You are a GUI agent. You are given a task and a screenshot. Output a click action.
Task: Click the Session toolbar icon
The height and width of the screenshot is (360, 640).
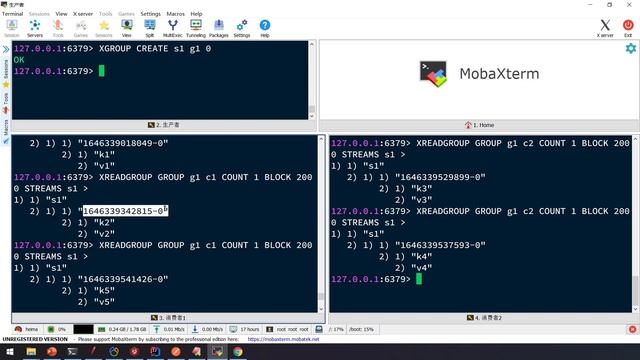12,28
